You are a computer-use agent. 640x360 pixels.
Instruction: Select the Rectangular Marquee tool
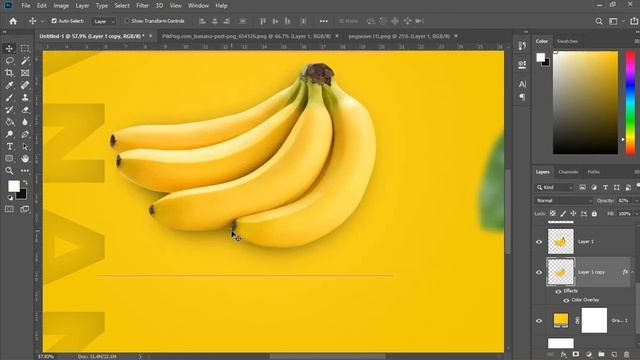tap(25, 48)
